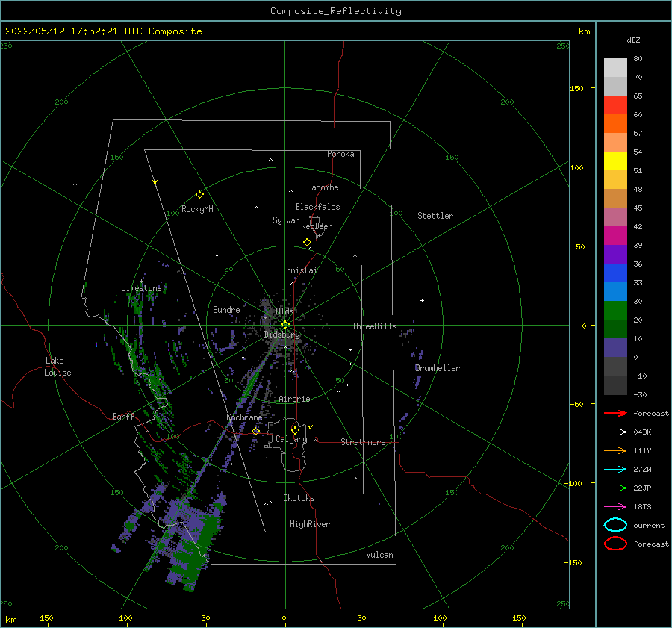Click the cyan current ellipse legend icon
Viewport: 672px width, 628px height.
[x=615, y=525]
